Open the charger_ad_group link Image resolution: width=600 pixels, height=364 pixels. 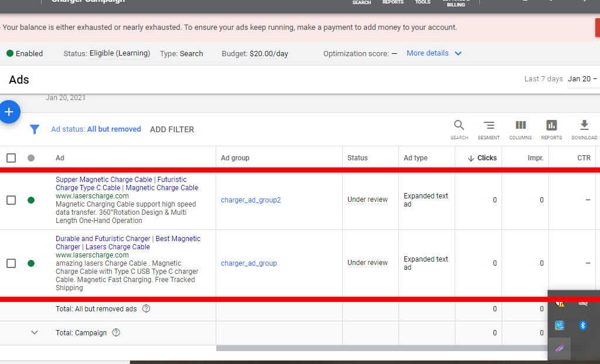248,263
